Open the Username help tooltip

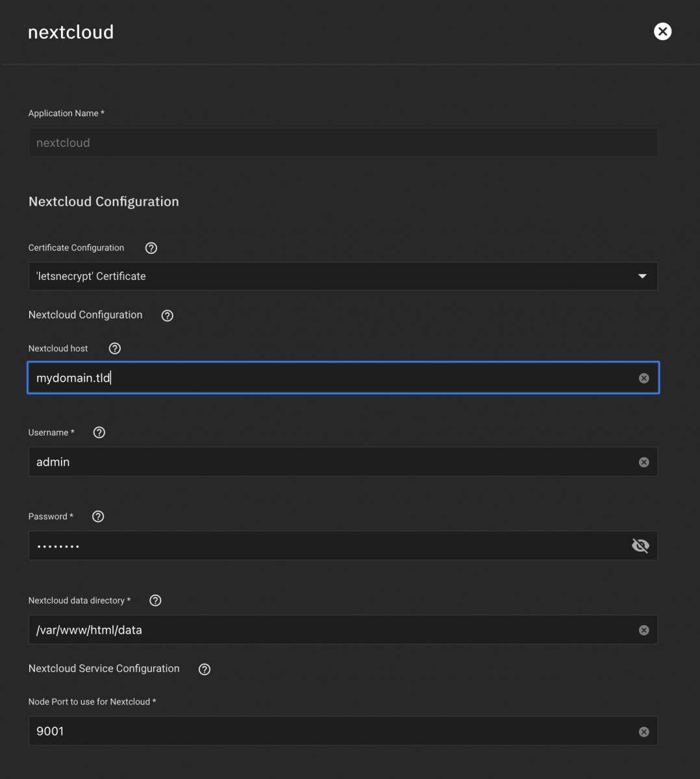click(99, 432)
